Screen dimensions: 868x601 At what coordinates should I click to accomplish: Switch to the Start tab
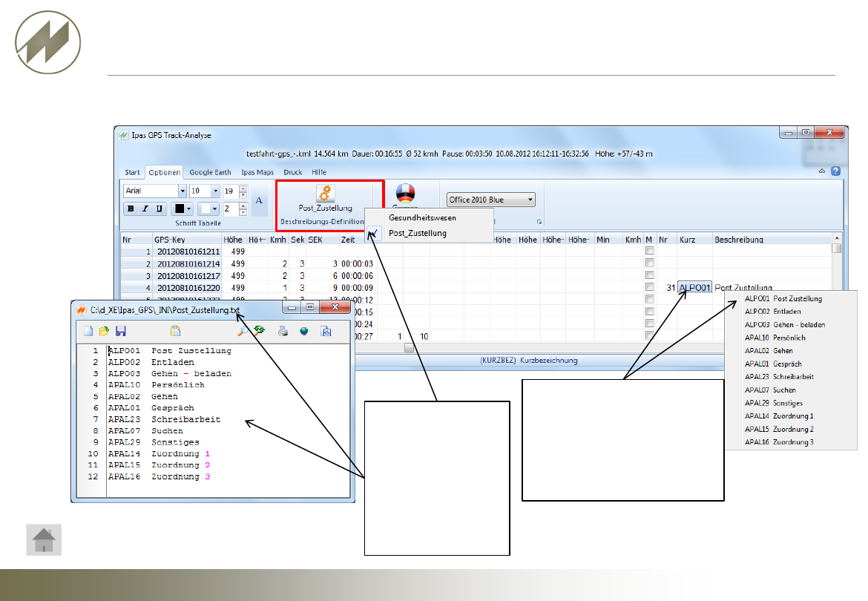pyautogui.click(x=132, y=172)
